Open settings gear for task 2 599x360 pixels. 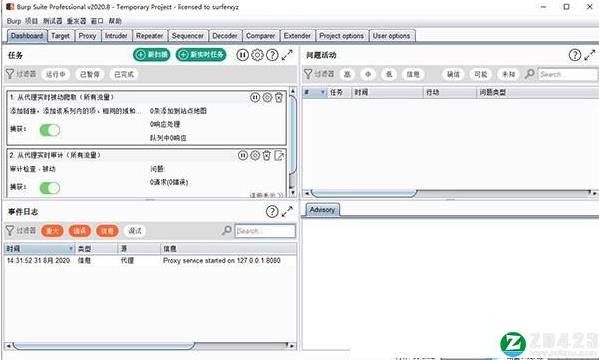tap(255, 155)
